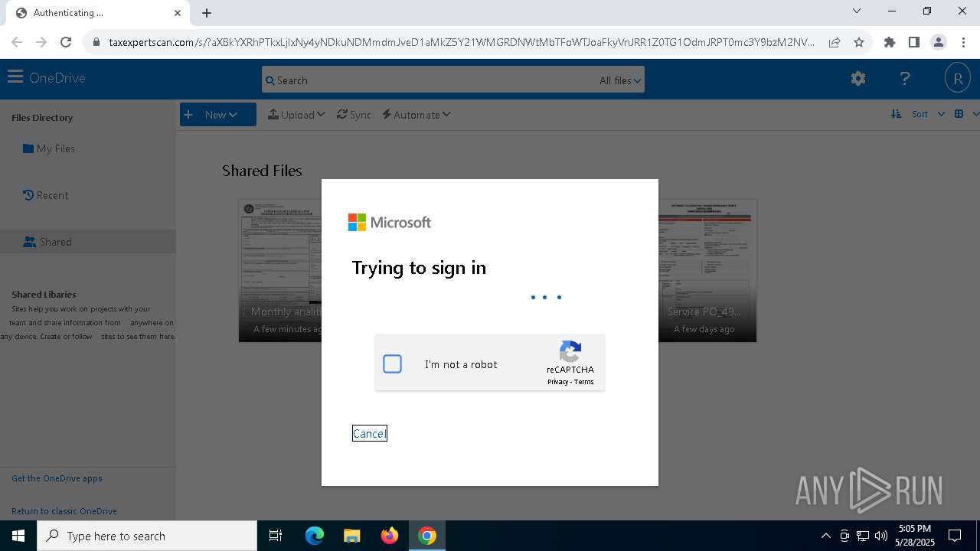
Task: Expand the Upload menu
Action: coord(296,115)
